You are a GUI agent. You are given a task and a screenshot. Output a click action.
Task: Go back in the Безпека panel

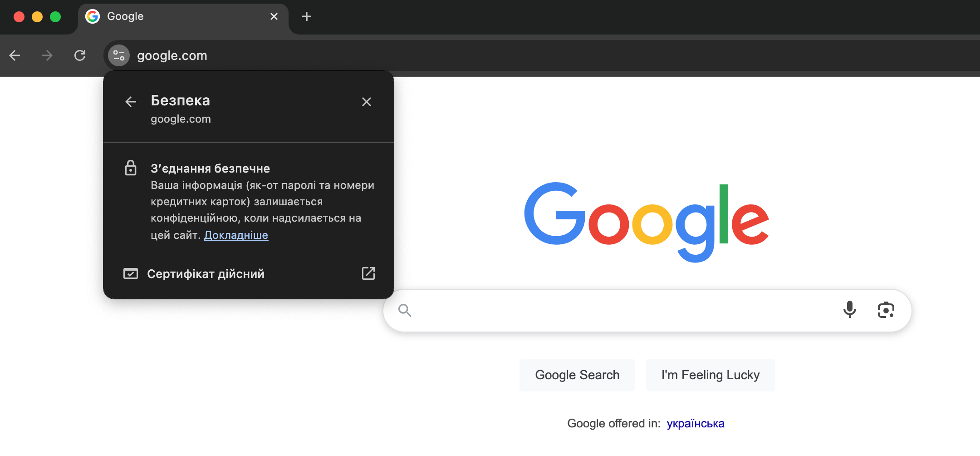[x=131, y=102]
